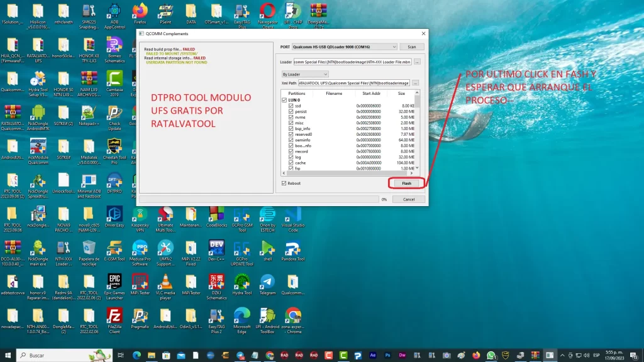The height and width of the screenshot is (362, 644).
Task: Launch the Visual Studio Code shortcut
Action: click(292, 214)
